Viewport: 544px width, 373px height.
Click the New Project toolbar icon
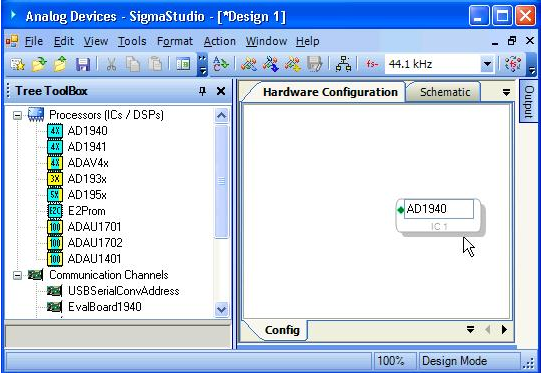pos(17,64)
